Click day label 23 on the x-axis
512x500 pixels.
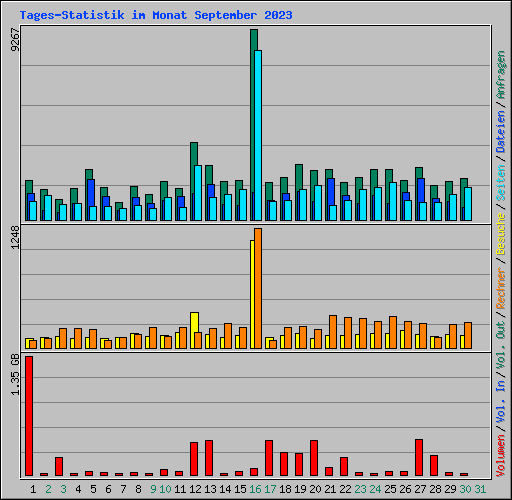[x=360, y=489]
